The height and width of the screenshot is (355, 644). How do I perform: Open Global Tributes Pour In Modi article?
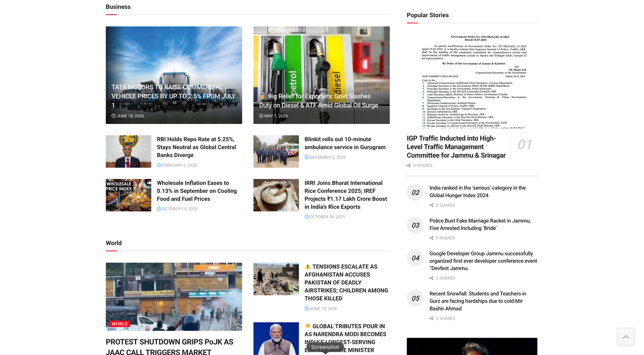point(345,338)
